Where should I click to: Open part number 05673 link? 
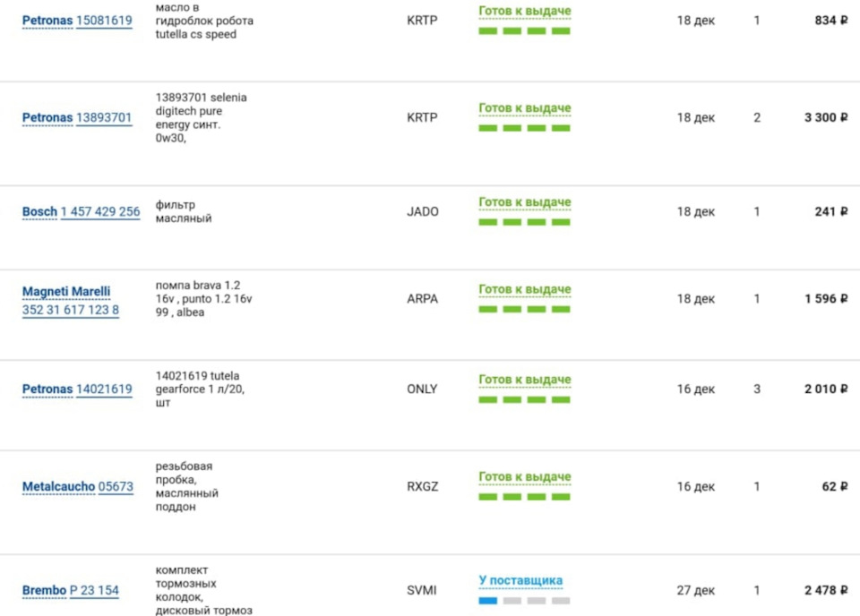click(116, 487)
